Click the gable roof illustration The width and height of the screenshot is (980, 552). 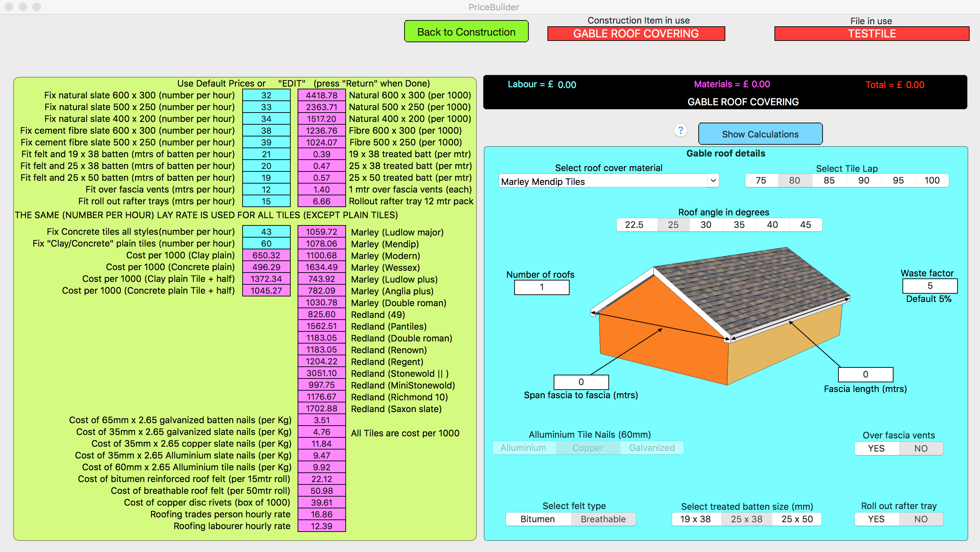(x=720, y=316)
